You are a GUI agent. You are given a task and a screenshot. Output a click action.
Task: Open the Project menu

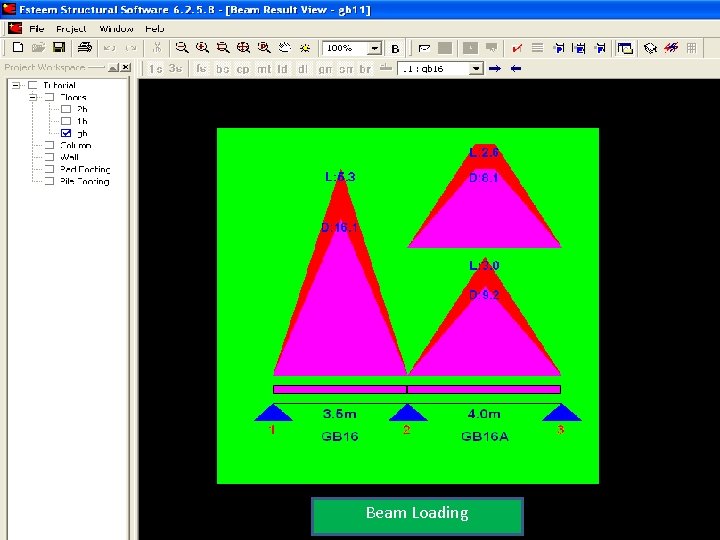pos(71,29)
